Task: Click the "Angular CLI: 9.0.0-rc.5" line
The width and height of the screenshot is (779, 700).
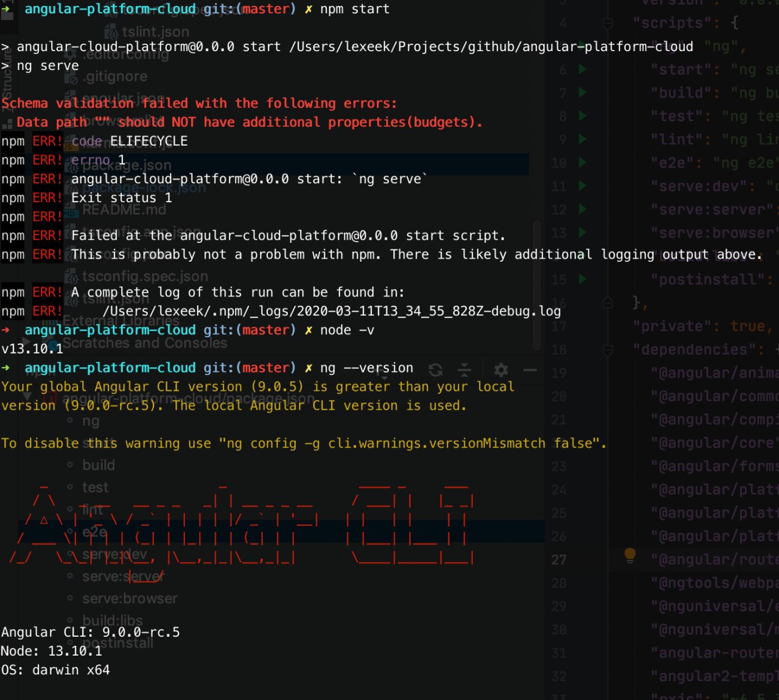Action: pos(91,632)
